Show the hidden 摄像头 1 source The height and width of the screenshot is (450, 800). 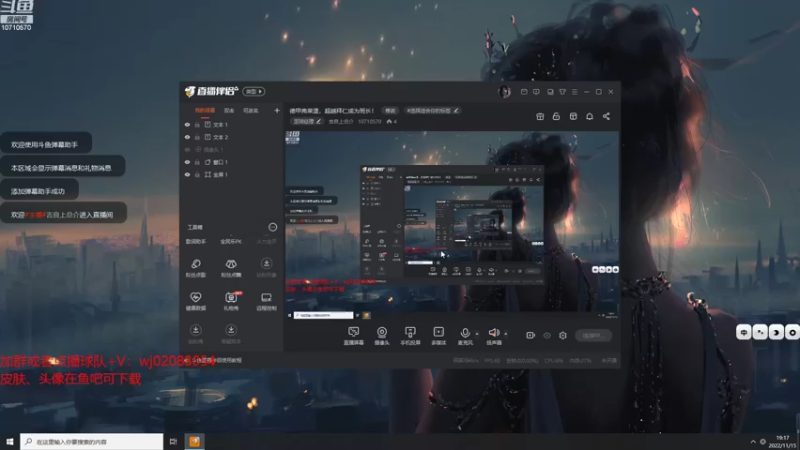[x=187, y=149]
